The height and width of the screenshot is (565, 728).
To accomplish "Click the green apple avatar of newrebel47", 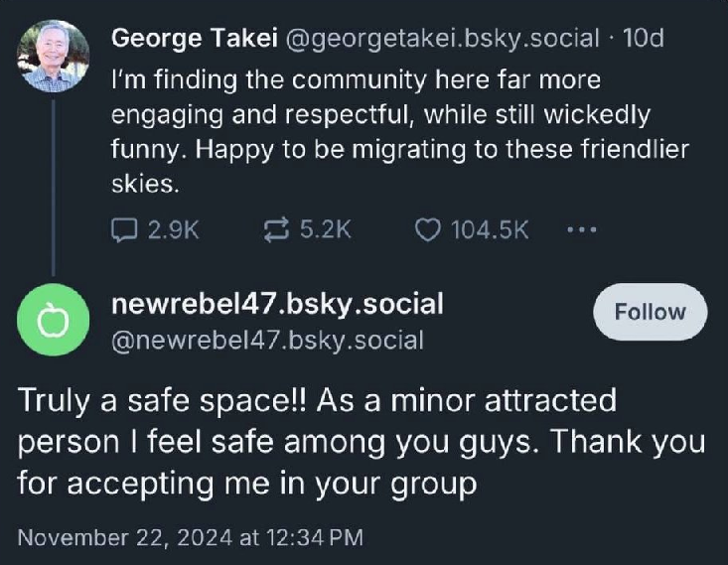I will point(54,320).
